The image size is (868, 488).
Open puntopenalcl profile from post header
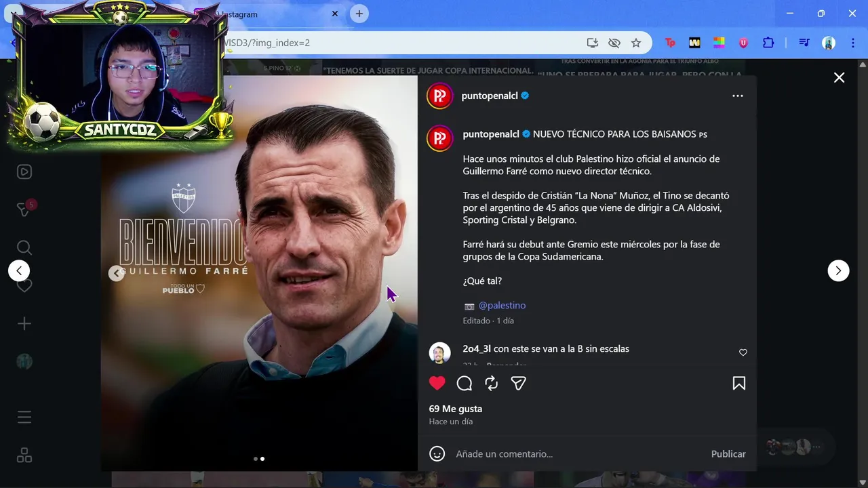point(490,96)
